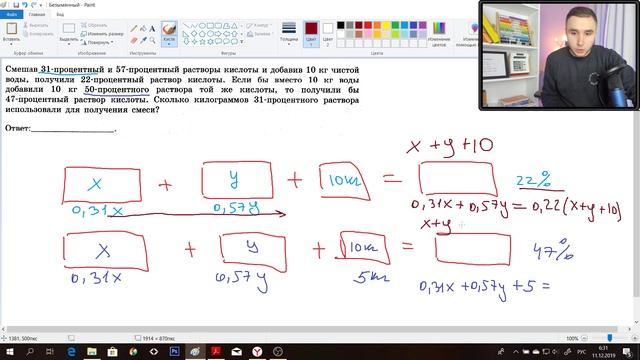Click the zoom out minus button

pos(584,338)
